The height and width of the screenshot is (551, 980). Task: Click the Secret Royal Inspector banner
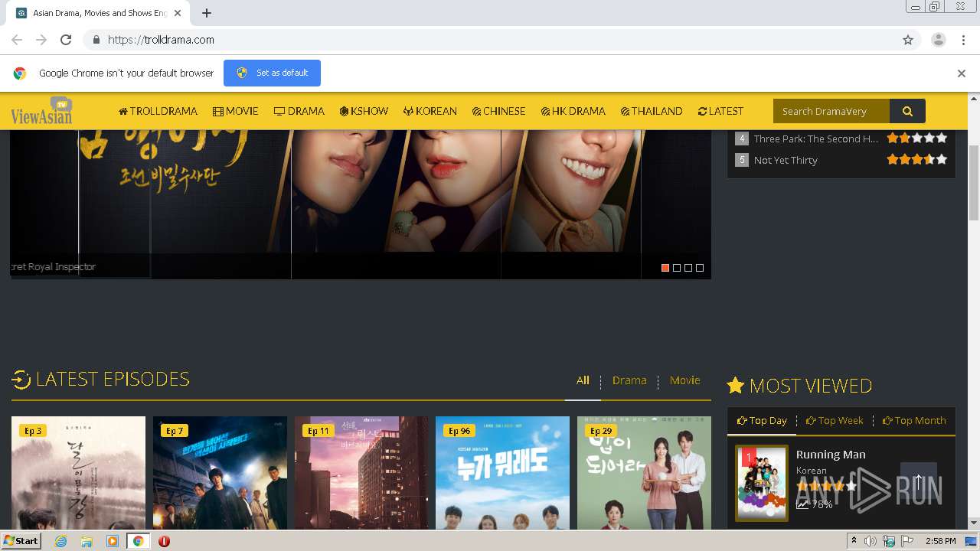(x=360, y=203)
